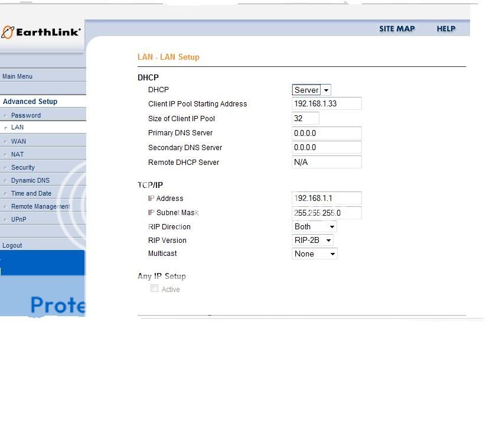
Task: Open Dynamic DNS settings
Action: pyautogui.click(x=30, y=180)
